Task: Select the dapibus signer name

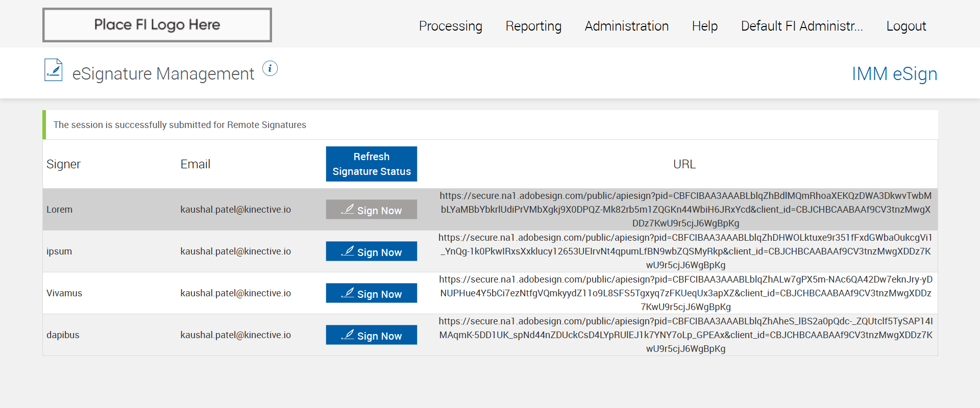Action: 63,335
